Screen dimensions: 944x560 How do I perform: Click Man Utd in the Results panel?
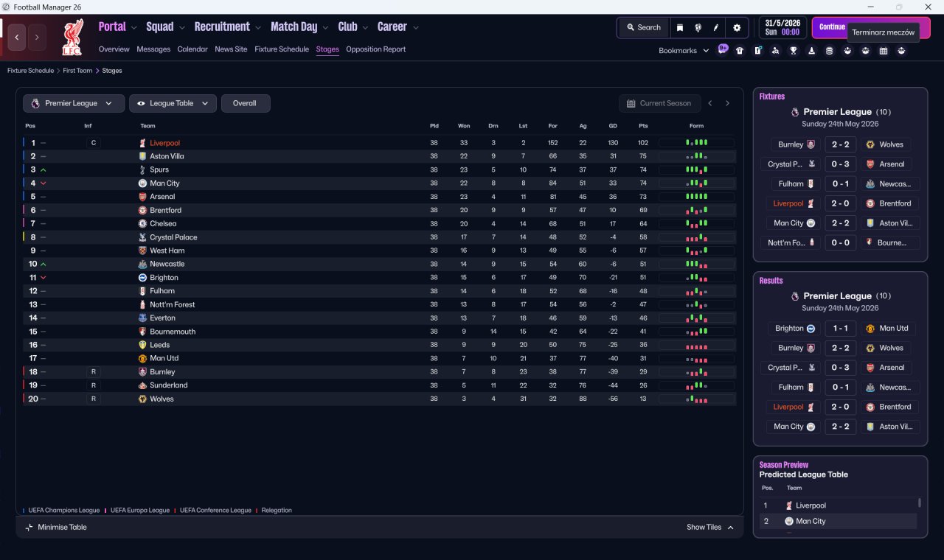pyautogui.click(x=894, y=329)
